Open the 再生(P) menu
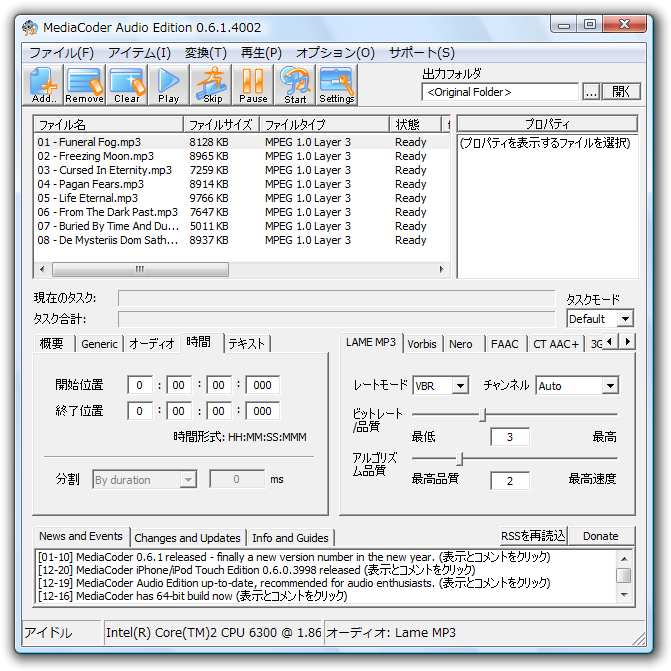Screen dimensions: 671x671 [x=261, y=53]
